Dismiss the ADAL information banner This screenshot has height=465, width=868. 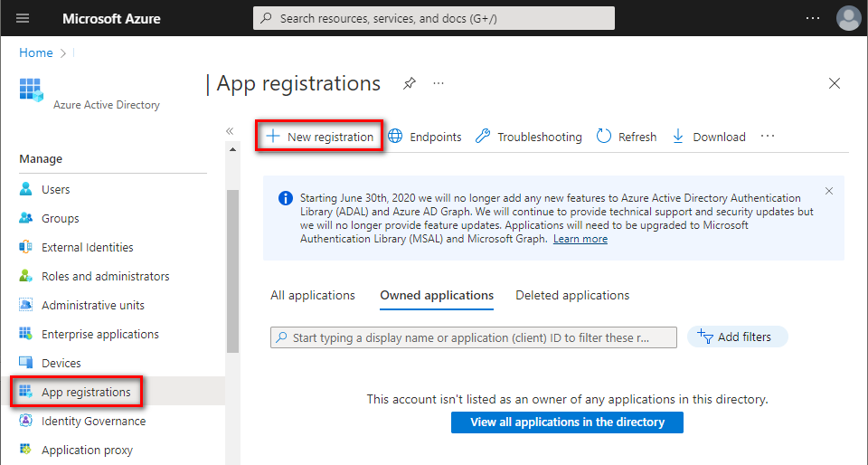click(x=829, y=191)
